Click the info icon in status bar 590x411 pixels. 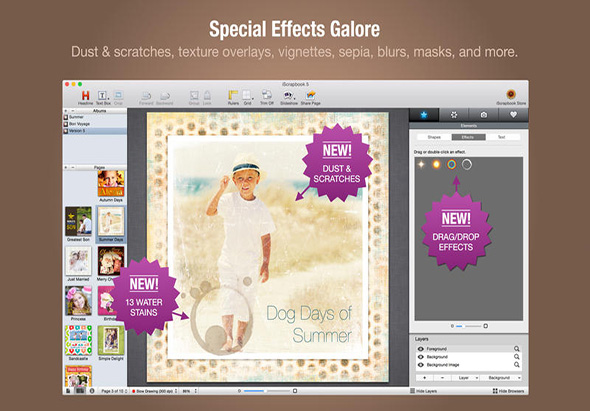[x=92, y=391]
